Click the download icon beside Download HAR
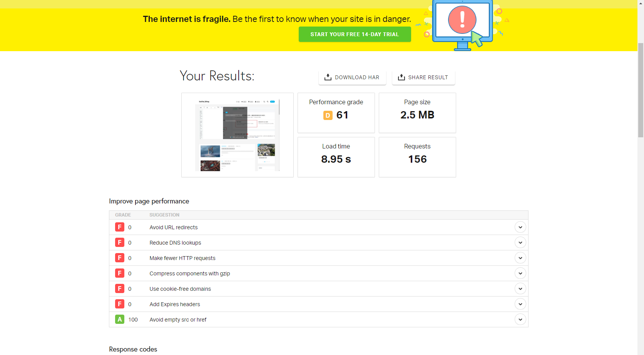The height and width of the screenshot is (355, 644). (x=328, y=77)
